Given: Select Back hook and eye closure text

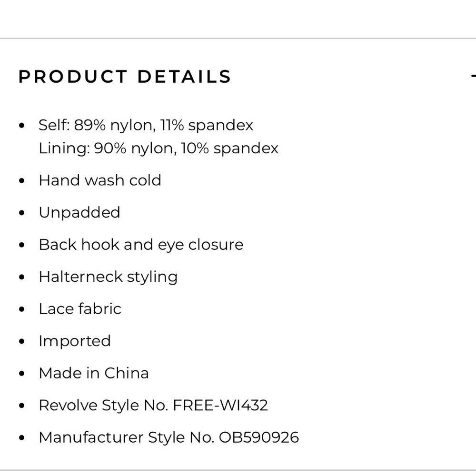Looking at the screenshot, I should (x=141, y=245).
